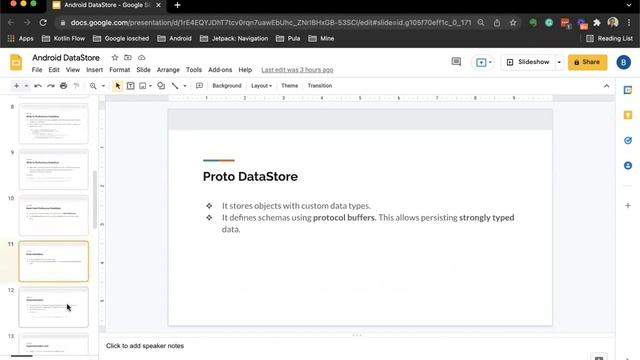Star the Android DataStore presentation

115,58
